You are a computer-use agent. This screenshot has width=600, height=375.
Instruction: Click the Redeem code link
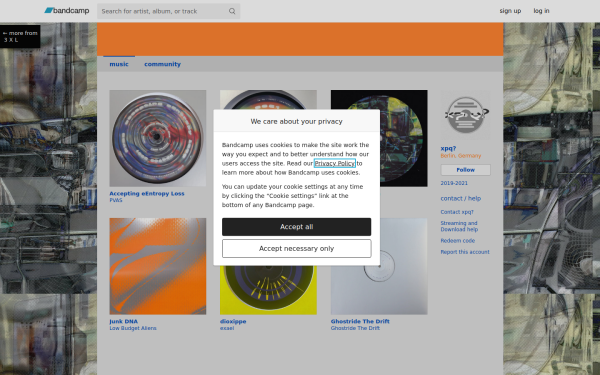(x=458, y=241)
